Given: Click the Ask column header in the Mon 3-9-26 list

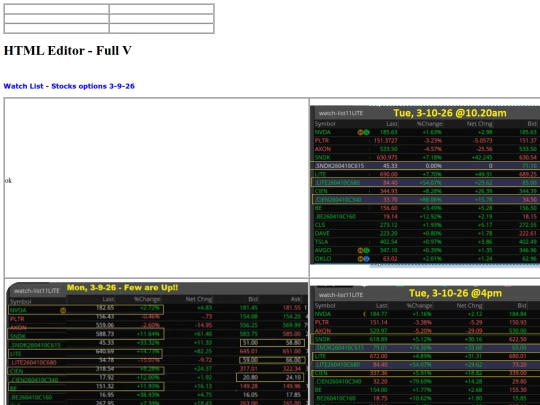Looking at the screenshot, I should (x=295, y=299).
